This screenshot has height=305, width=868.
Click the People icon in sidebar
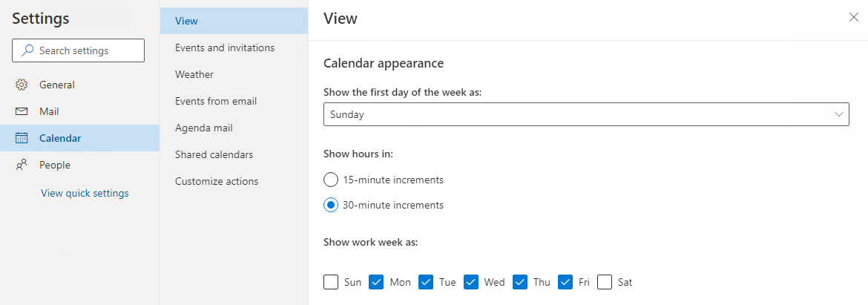(22, 165)
